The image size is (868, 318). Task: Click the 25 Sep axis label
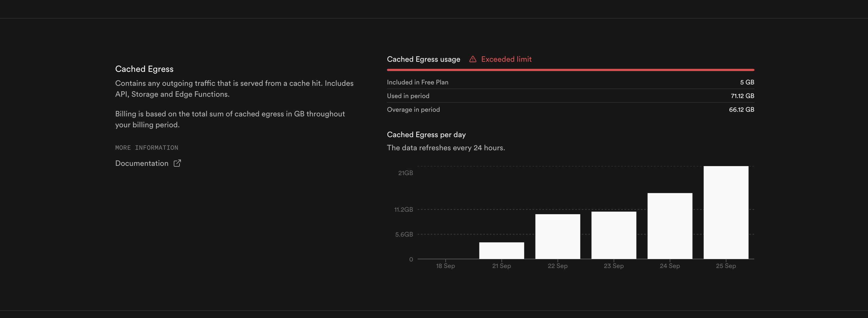[726, 266]
